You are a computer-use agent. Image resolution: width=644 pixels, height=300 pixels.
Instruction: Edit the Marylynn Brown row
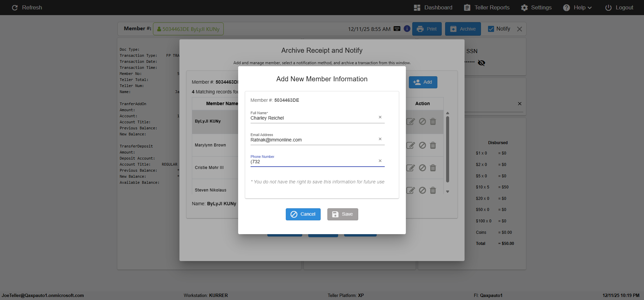pos(411,145)
